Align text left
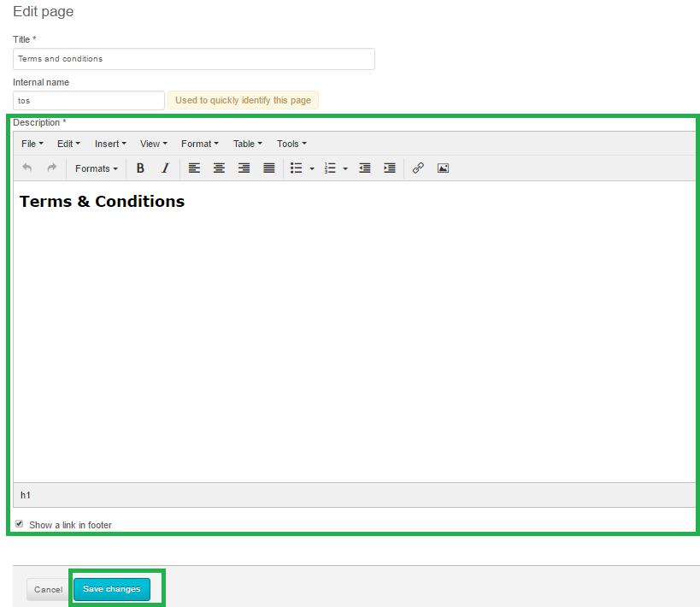Viewport: 700px width, 607px height. 194,168
